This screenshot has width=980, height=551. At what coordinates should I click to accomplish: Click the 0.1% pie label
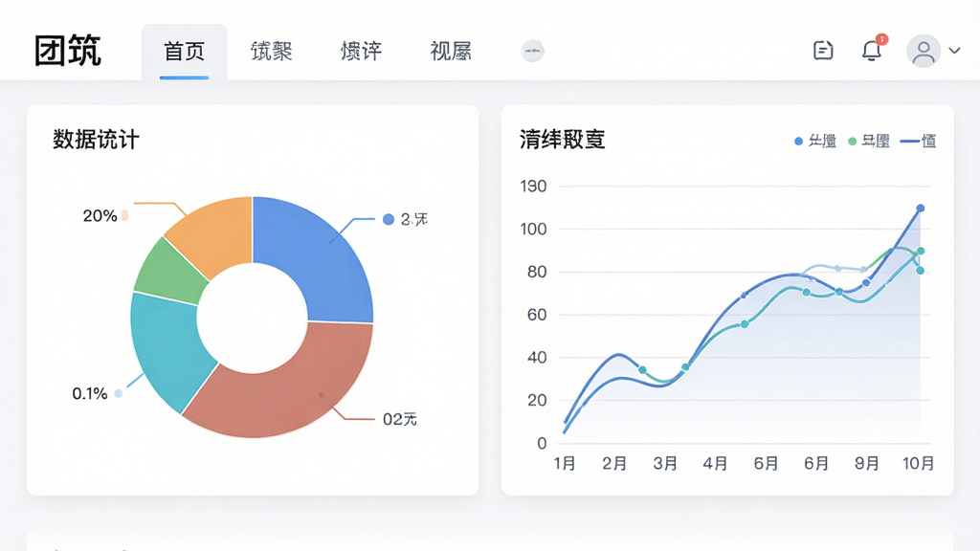[90, 393]
